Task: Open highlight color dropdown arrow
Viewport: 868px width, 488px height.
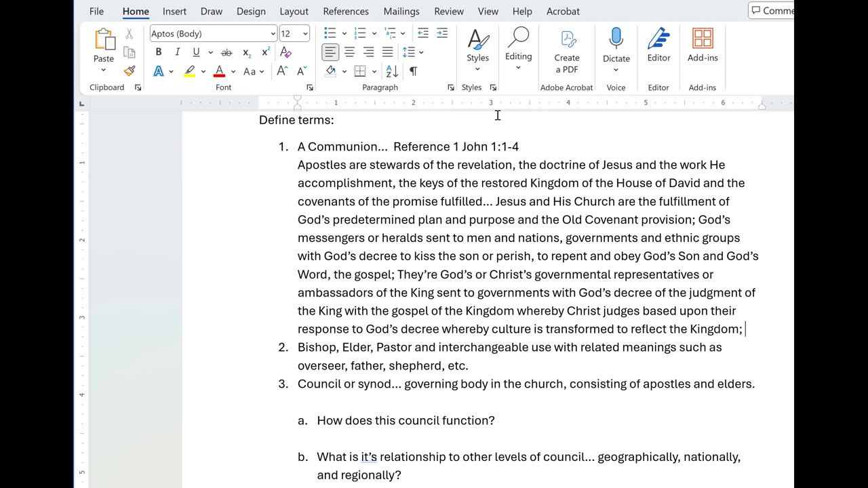Action: 203,71
